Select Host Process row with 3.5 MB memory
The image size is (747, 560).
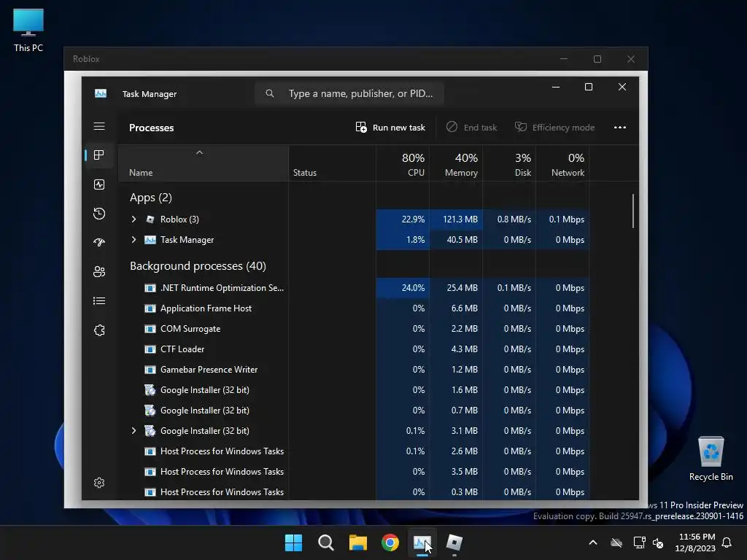[355, 472]
